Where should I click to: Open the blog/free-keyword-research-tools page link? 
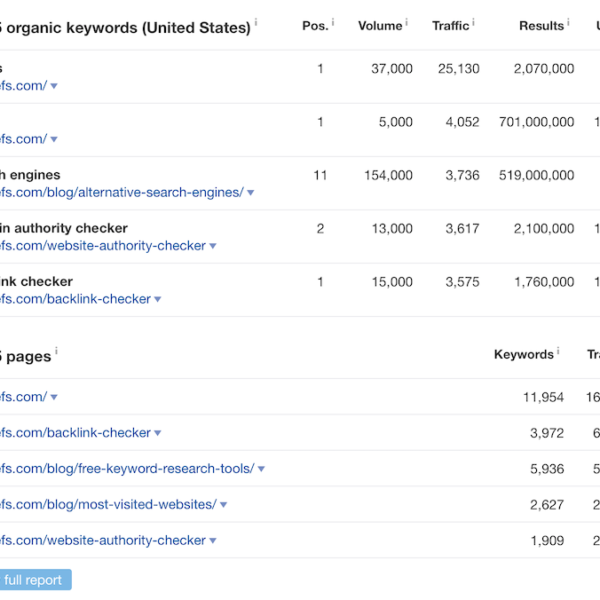[x=126, y=468]
